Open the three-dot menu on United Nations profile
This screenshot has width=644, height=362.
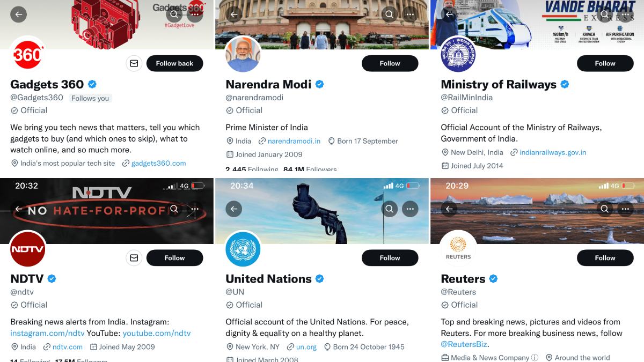pos(410,209)
